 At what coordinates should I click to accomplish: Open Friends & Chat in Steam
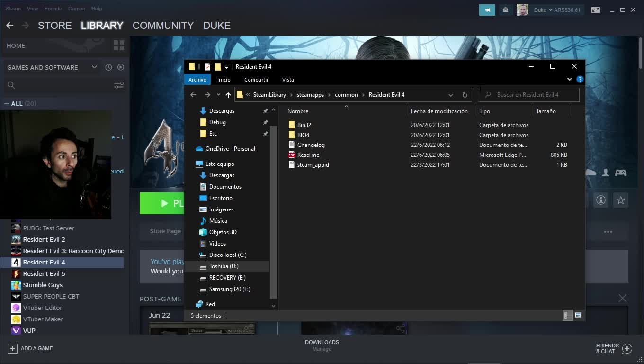tap(614, 348)
